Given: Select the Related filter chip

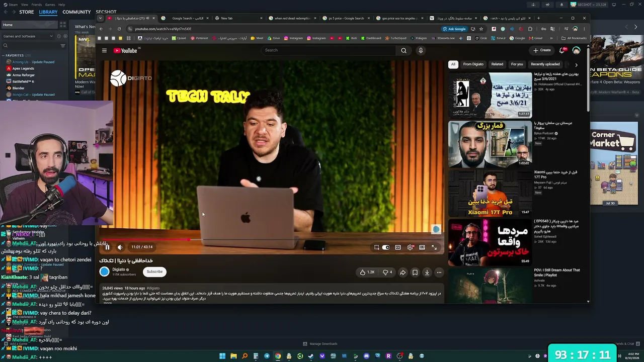Looking at the screenshot, I should pos(497,64).
